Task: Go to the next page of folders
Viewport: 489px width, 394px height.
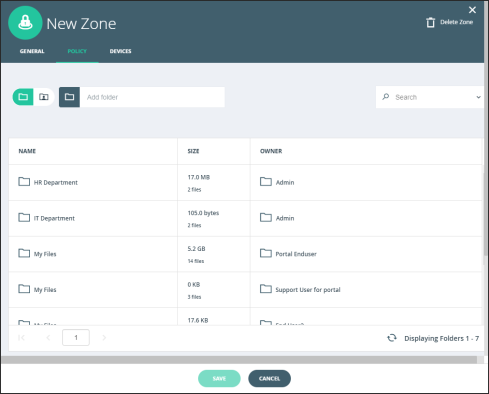Action: (x=104, y=338)
